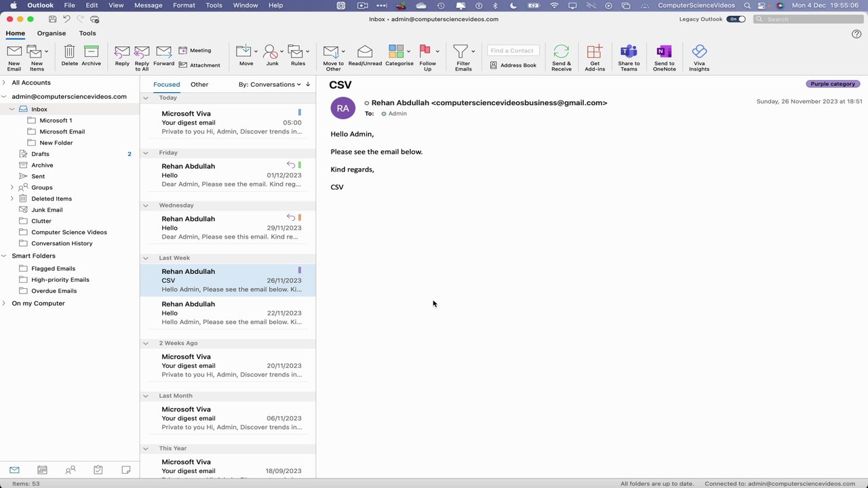This screenshot has height=488, width=868.
Task: Toggle the Legacy Outlook switch
Action: (x=736, y=19)
